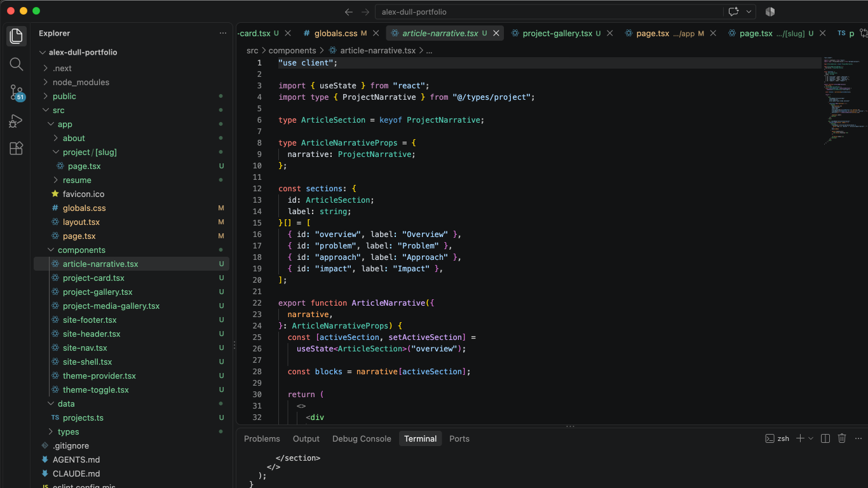Open chat dropdown chevron in title bar

pos(749,11)
